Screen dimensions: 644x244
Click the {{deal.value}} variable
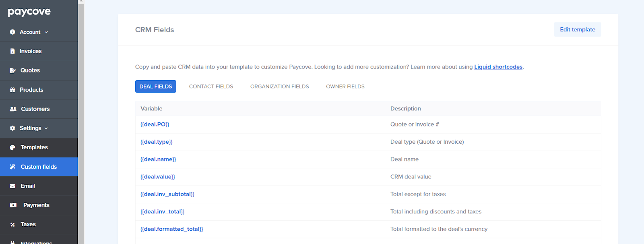point(158,177)
